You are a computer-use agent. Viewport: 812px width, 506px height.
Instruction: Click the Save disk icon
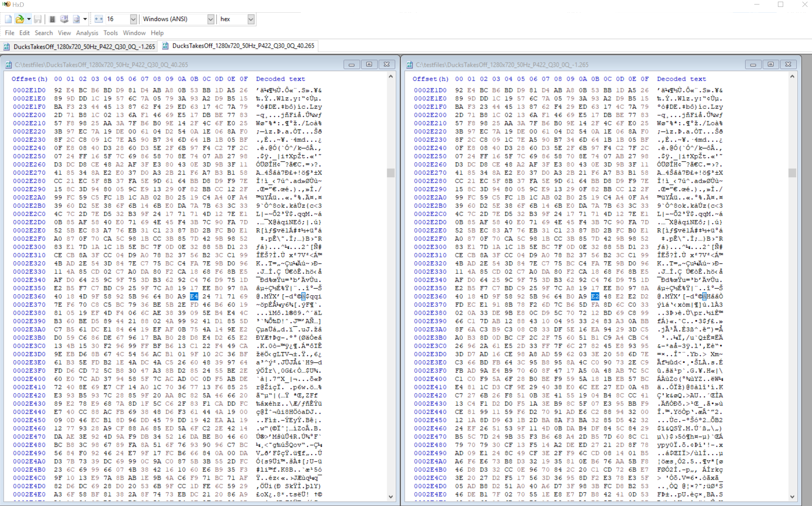(38, 19)
